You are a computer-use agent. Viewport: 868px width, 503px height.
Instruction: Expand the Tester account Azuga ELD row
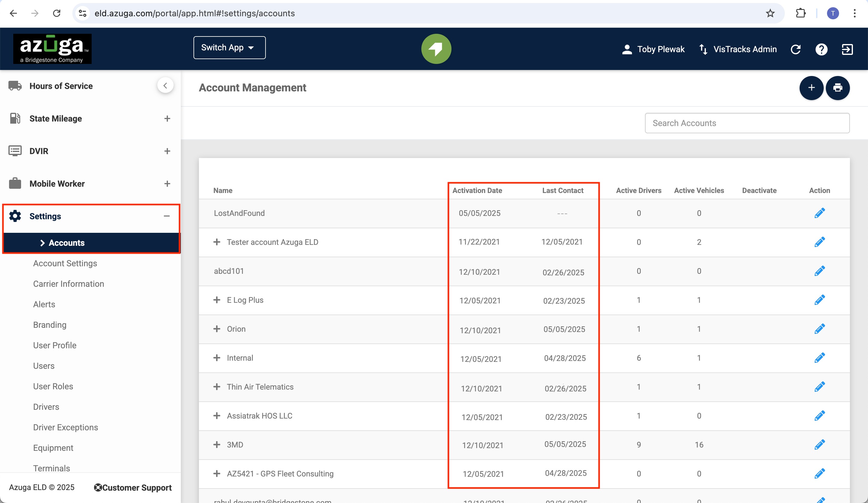pos(217,242)
